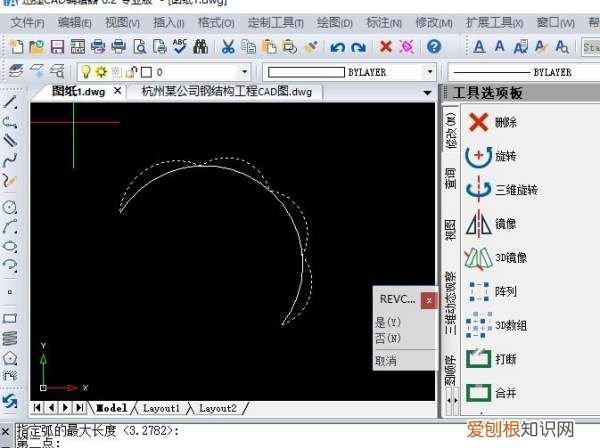
Task: Close the 图纸1.dwg tab
Action: click(117, 91)
